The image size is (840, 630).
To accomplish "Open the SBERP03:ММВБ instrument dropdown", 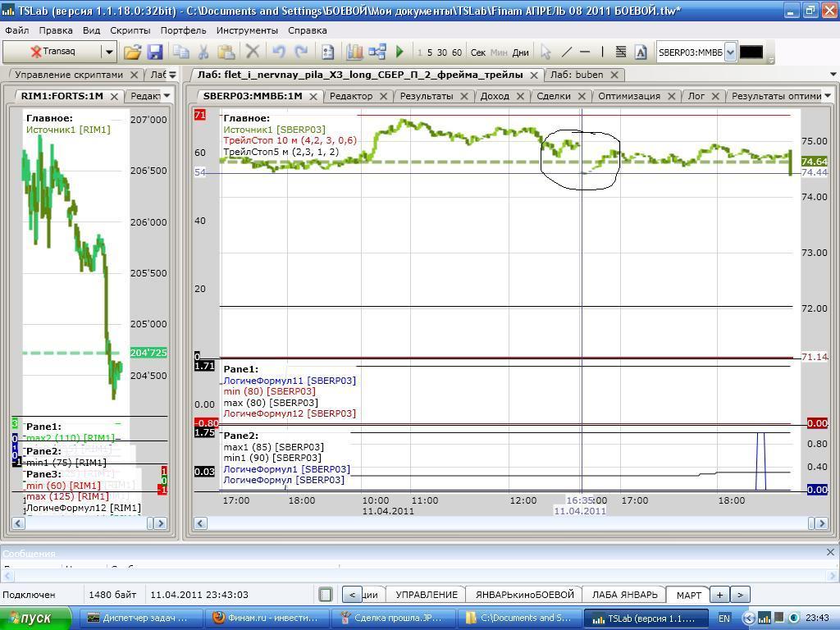I will 730,52.
